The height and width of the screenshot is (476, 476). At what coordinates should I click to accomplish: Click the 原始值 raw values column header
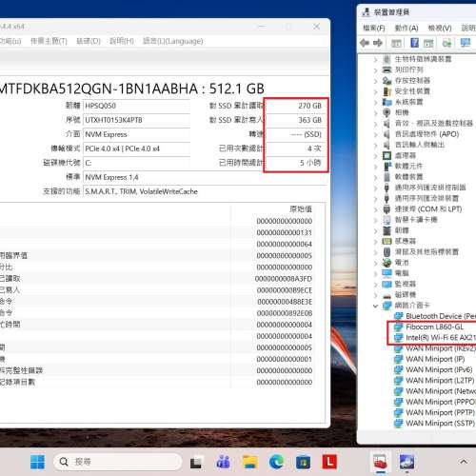pos(301,208)
